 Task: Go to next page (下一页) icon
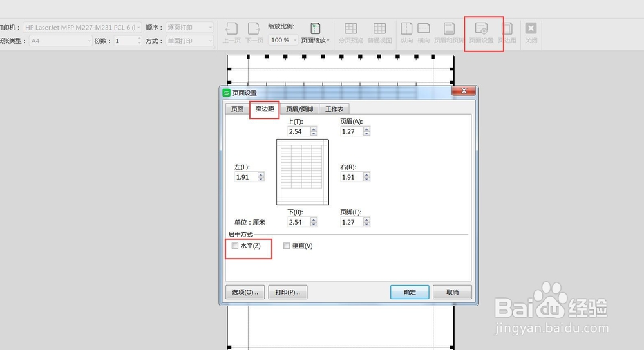pos(254,33)
